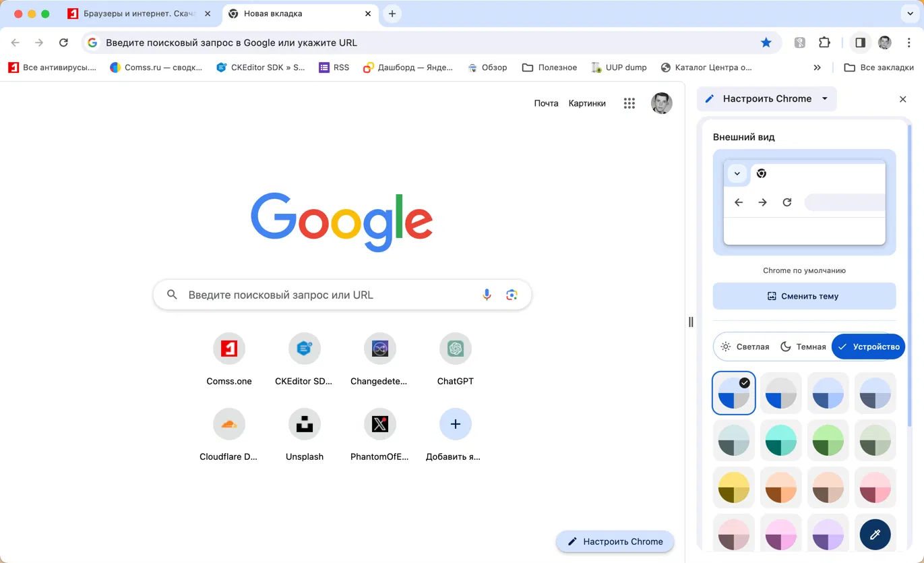Expand the Настроить Chrome side panel dropdown
This screenshot has width=924, height=563.
click(x=767, y=99)
